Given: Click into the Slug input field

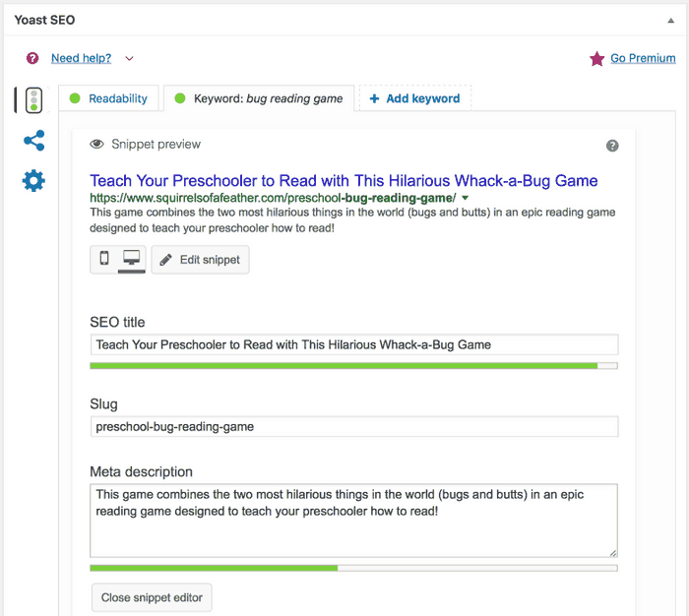Looking at the screenshot, I should tap(354, 427).
